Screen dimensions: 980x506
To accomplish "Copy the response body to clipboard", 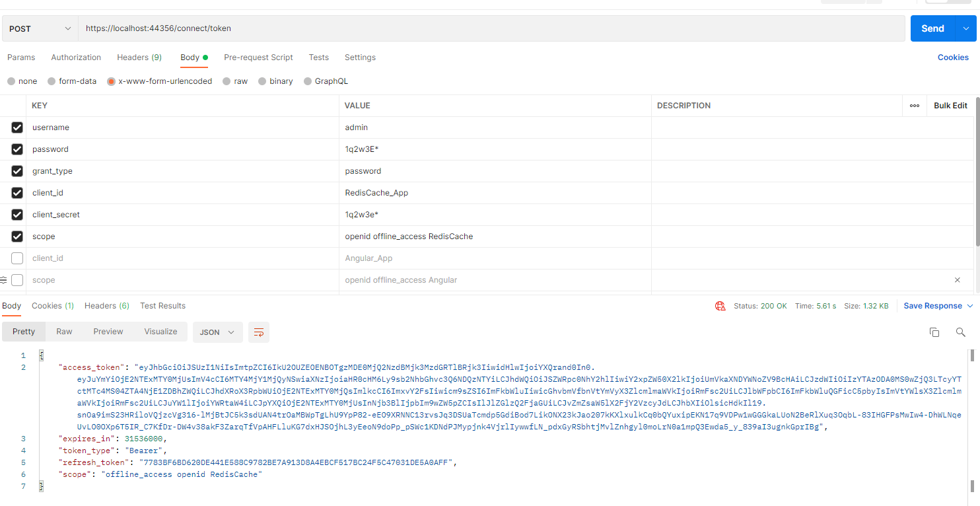I will [x=934, y=332].
